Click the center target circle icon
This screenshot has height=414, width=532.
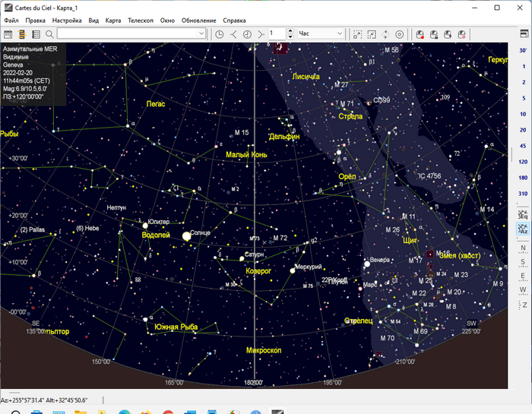[399, 34]
